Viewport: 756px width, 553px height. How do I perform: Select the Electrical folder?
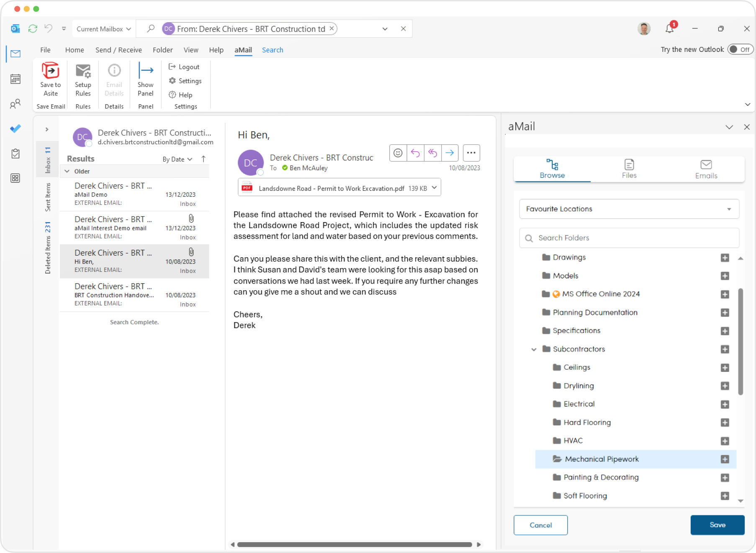579,404
